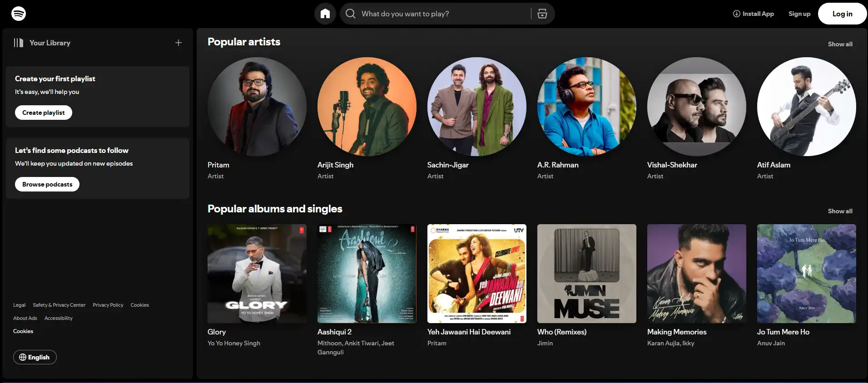Open the English language selector
The image size is (868, 383).
click(x=35, y=357)
